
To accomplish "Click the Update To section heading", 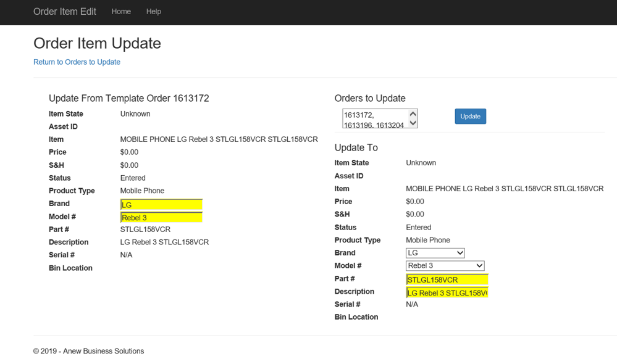I will pyautogui.click(x=356, y=148).
